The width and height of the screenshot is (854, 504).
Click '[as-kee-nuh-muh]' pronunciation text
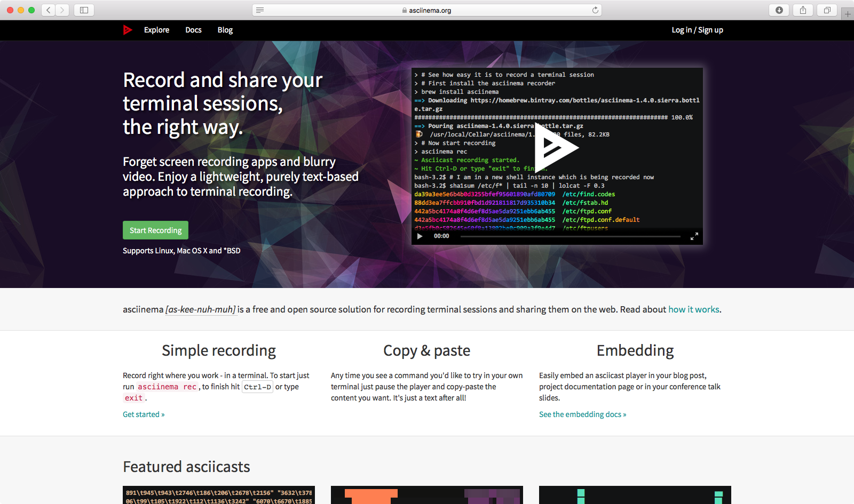(201, 309)
